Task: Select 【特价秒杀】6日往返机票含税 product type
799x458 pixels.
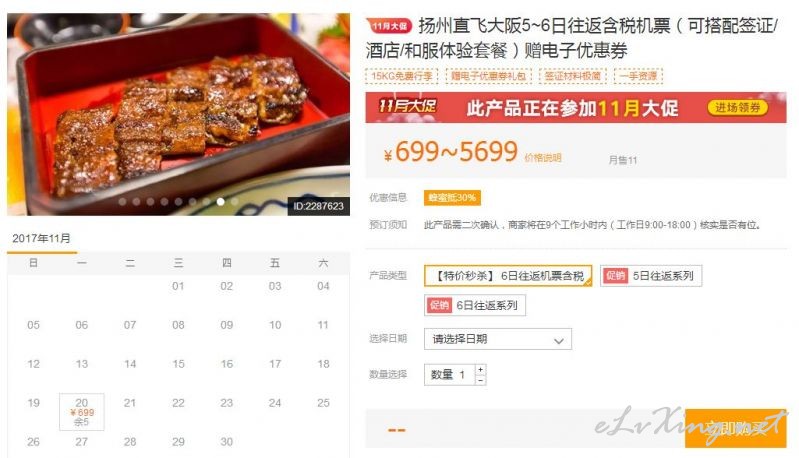Action: (508, 276)
